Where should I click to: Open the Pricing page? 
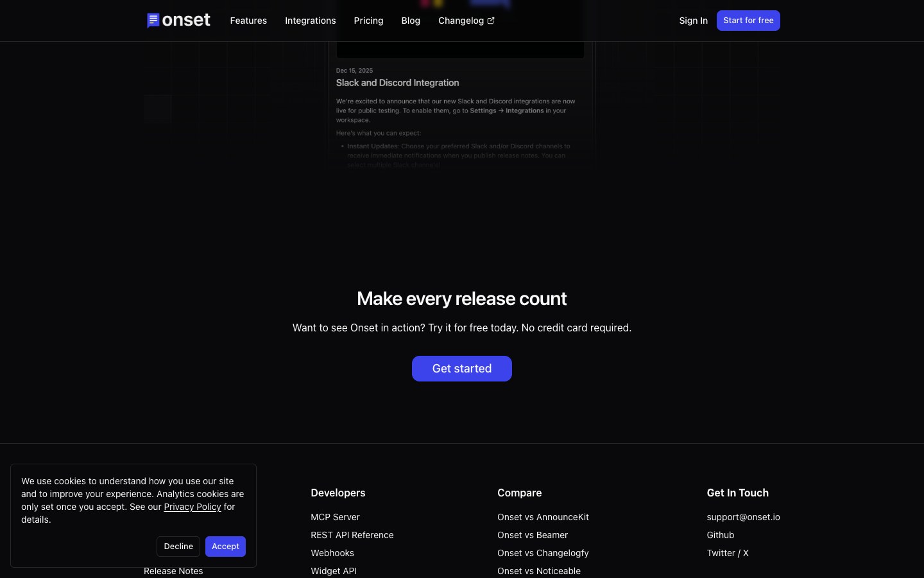tap(368, 21)
